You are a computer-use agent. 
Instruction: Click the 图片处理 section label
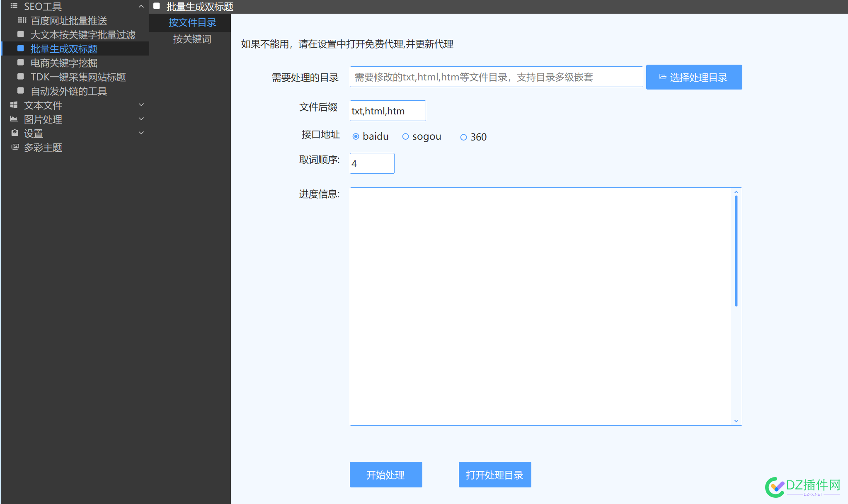(43, 119)
